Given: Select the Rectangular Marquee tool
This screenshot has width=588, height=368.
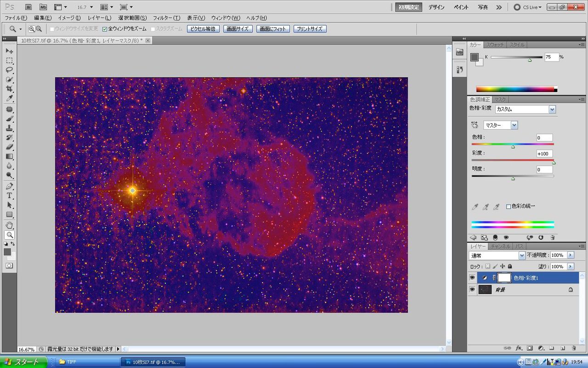Looking at the screenshot, I should 9,60.
